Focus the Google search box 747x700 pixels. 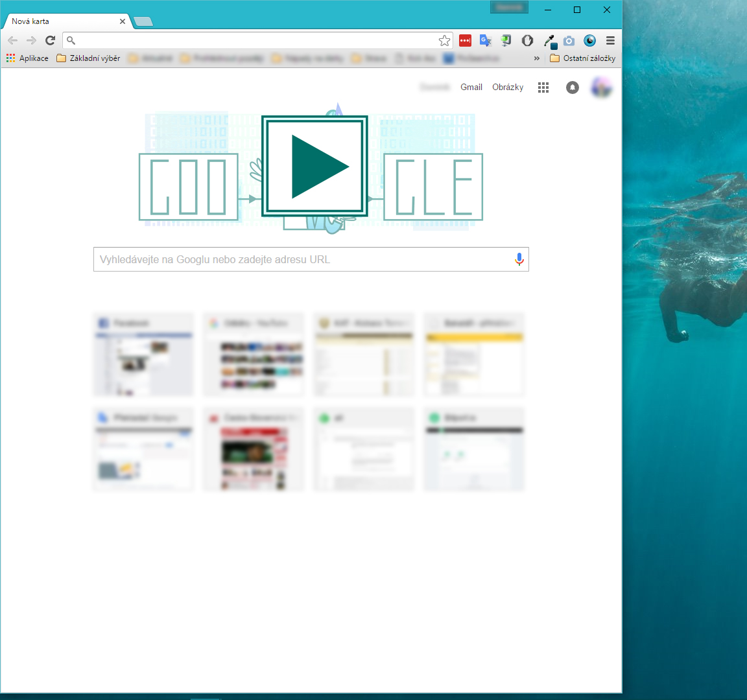click(302, 259)
